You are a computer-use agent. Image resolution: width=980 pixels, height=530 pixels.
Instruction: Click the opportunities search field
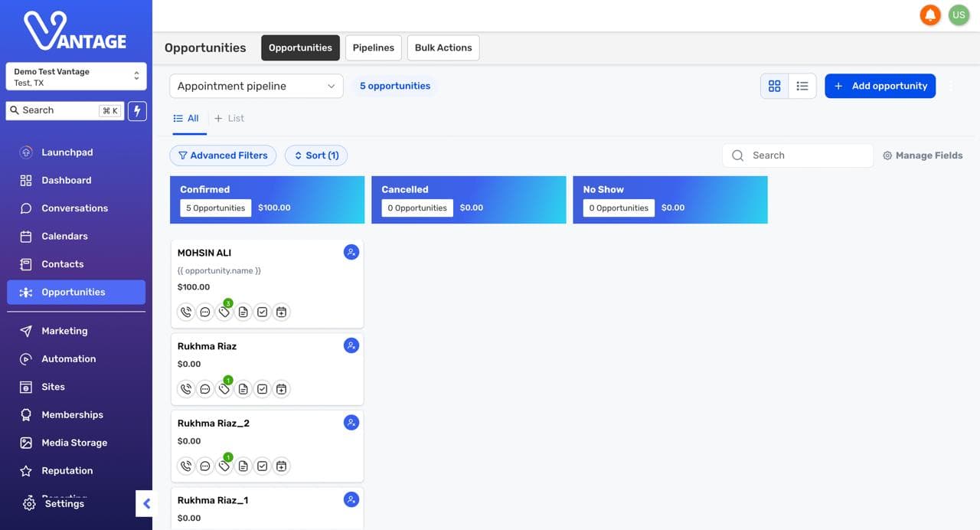click(x=798, y=155)
